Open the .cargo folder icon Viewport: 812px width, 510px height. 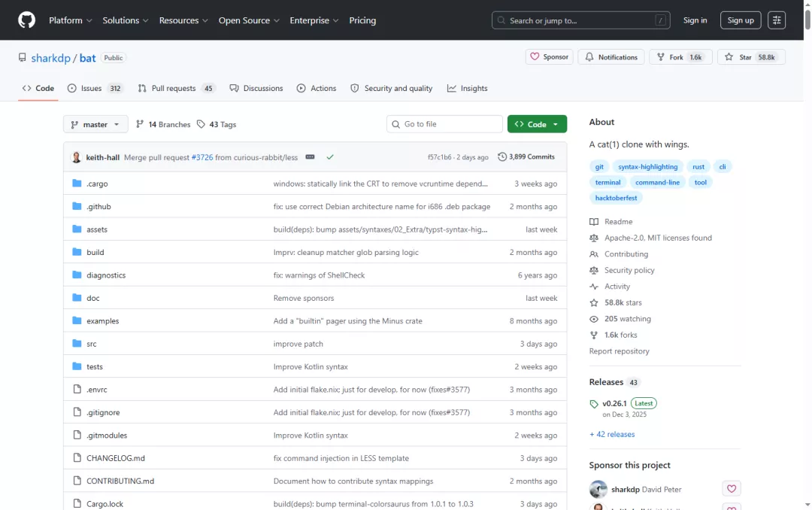tap(77, 184)
